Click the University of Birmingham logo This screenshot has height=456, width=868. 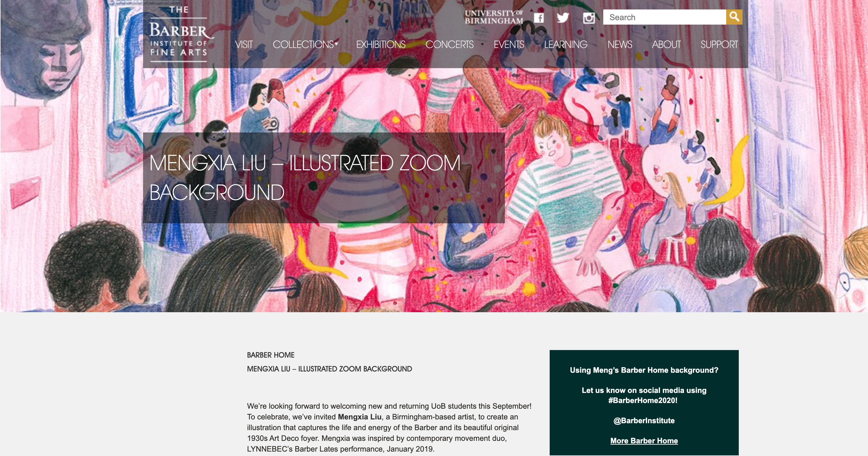[494, 17]
